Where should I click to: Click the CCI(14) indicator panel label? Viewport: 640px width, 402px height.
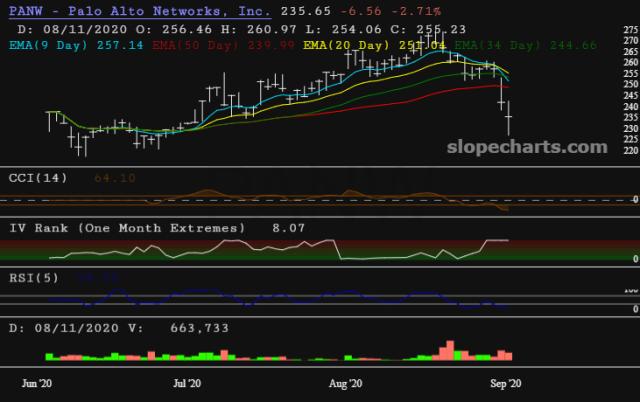[x=39, y=178]
